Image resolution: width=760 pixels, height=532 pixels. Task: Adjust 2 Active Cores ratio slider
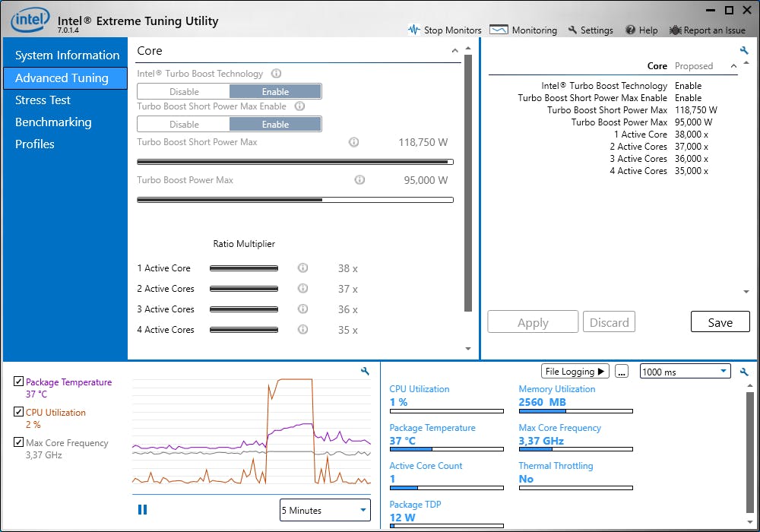pos(244,288)
